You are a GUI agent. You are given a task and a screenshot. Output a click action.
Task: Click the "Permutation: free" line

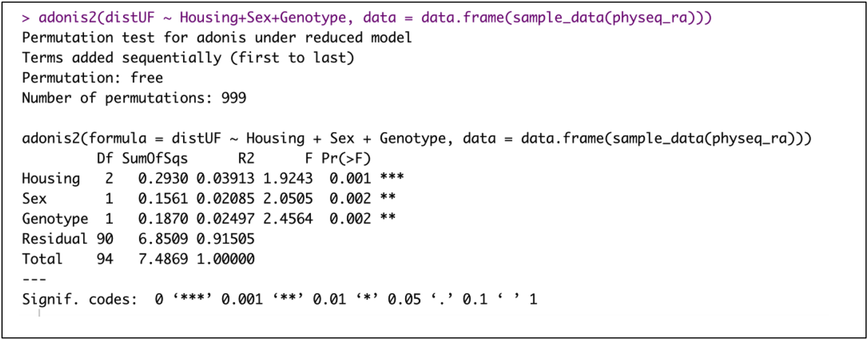click(x=92, y=78)
